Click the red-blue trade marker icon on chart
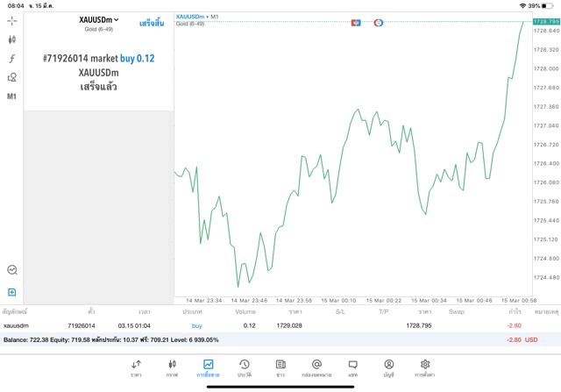Viewport: 561px width, 392px height. click(356, 23)
